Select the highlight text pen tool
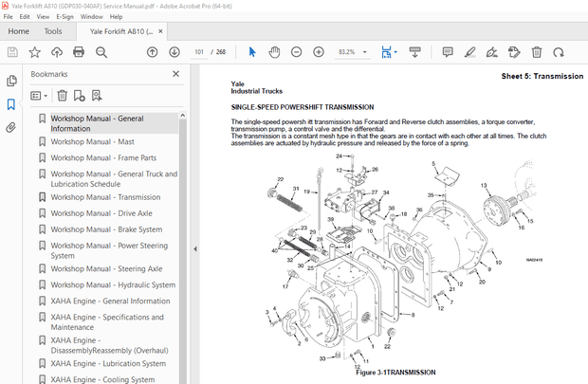Image resolution: width=588 pixels, height=384 pixels. (x=469, y=52)
